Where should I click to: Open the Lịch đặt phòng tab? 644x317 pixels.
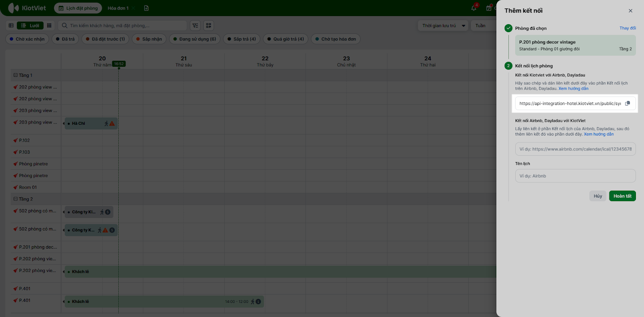coord(78,8)
